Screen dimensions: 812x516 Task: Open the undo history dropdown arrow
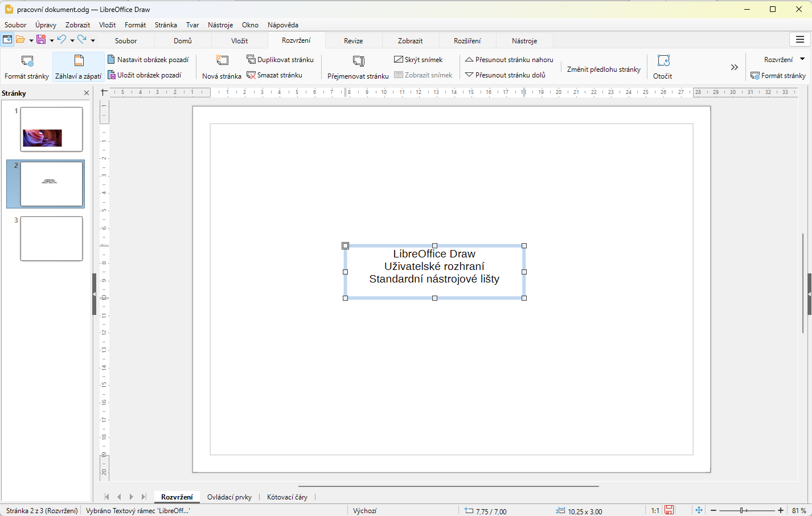pyautogui.click(x=72, y=40)
